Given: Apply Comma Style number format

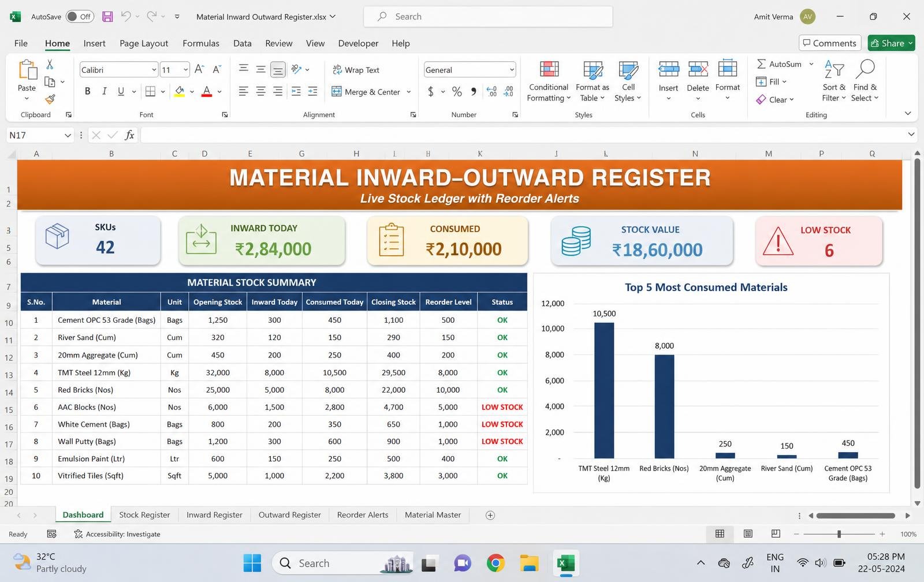Looking at the screenshot, I should point(474,91).
